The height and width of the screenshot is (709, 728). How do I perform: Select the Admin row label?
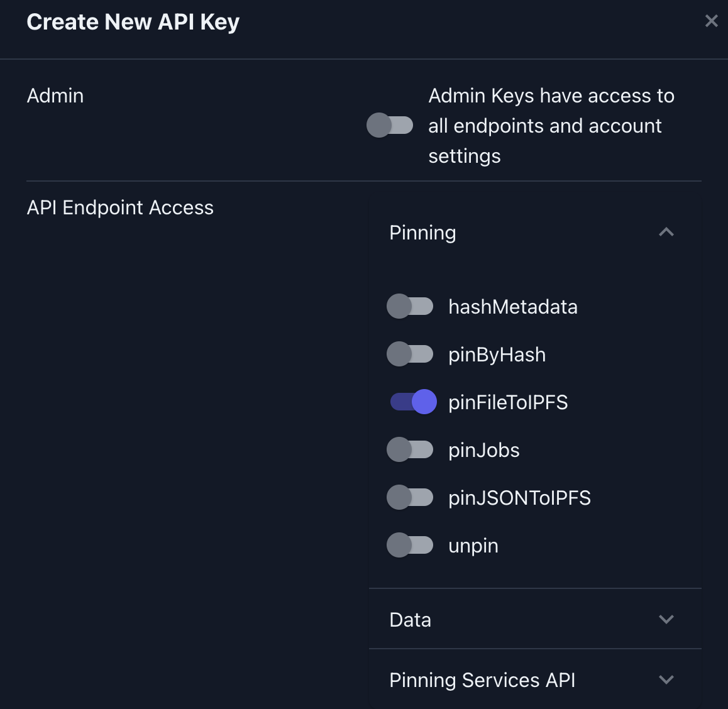[55, 96]
